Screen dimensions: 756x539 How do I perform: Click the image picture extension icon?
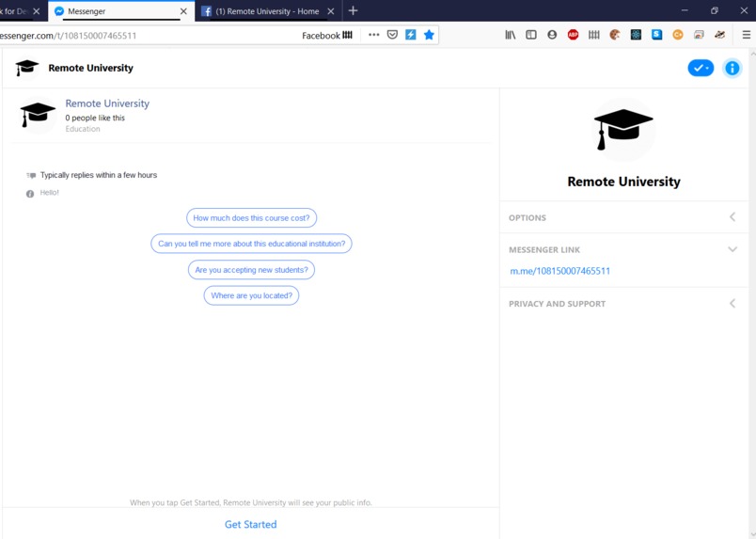pyautogui.click(x=699, y=35)
